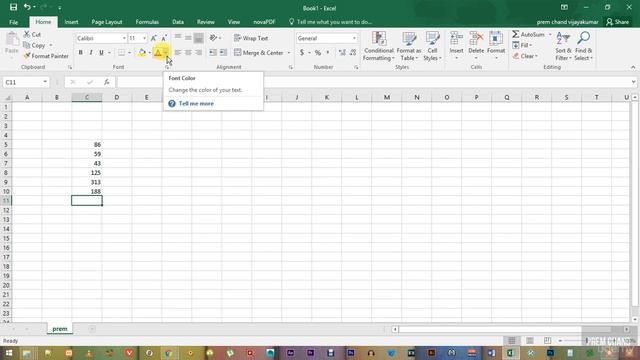
Task: Expand the Merge & Center dropdown arrow
Action: [x=289, y=53]
